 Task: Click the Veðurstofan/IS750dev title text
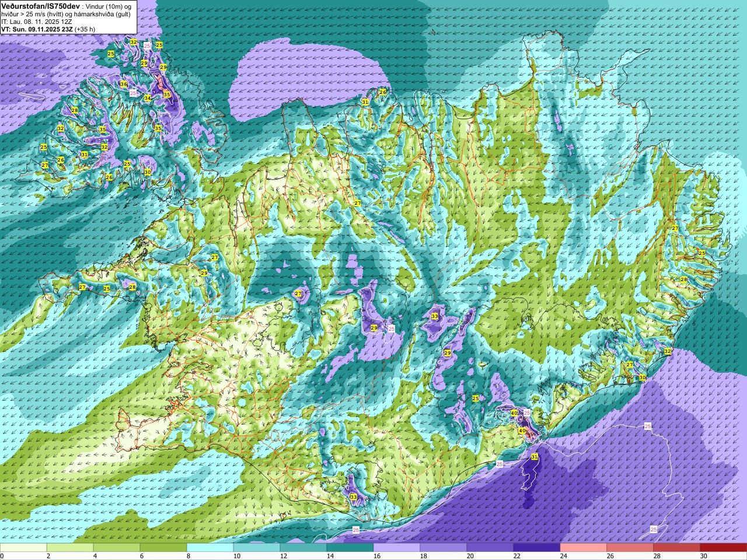pos(40,6)
